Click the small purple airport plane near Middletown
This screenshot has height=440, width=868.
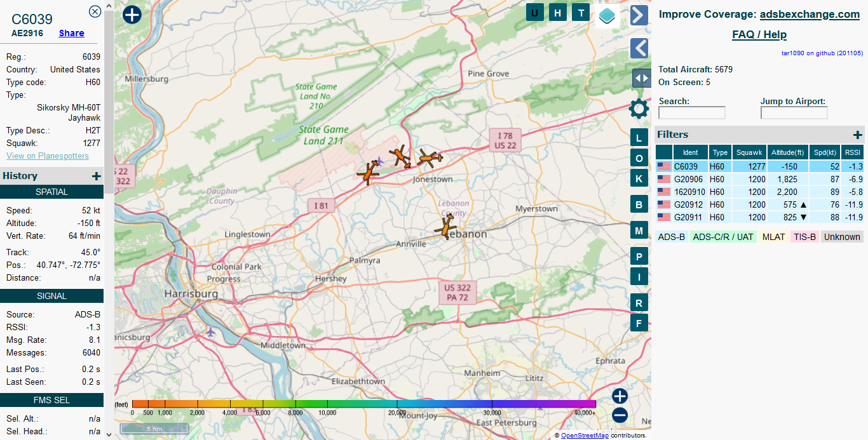pos(210,331)
